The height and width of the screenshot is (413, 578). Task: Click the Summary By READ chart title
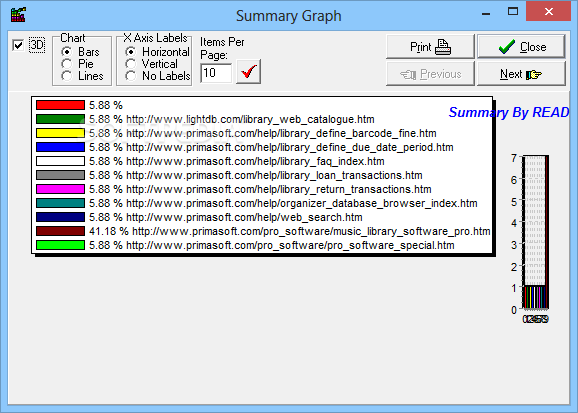click(509, 112)
